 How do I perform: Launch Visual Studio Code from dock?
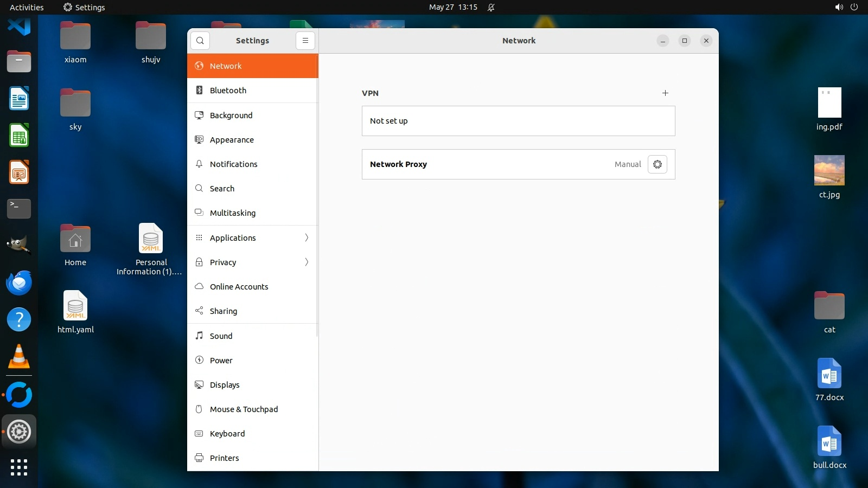[19, 25]
